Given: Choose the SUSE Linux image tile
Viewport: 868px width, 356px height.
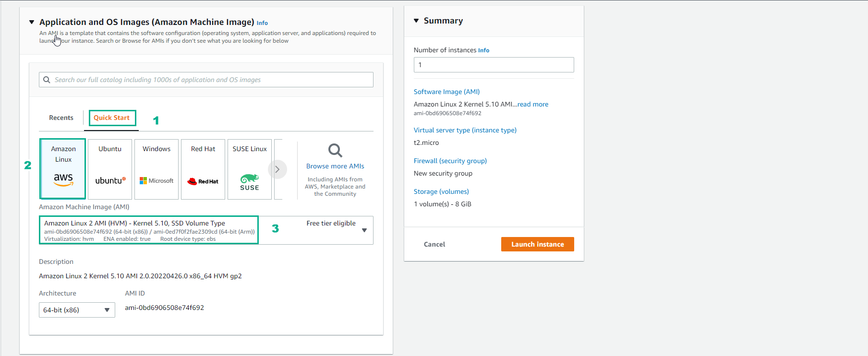Looking at the screenshot, I should click(250, 169).
